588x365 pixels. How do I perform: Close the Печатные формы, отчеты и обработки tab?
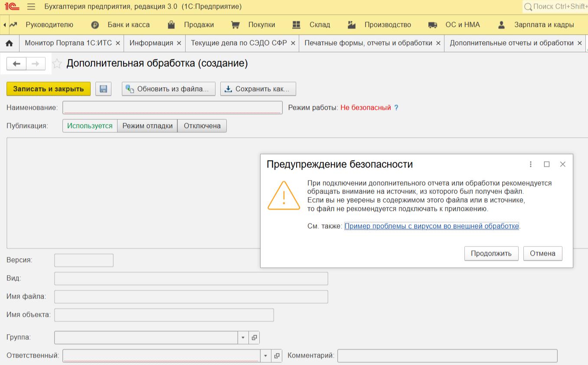[x=438, y=43]
